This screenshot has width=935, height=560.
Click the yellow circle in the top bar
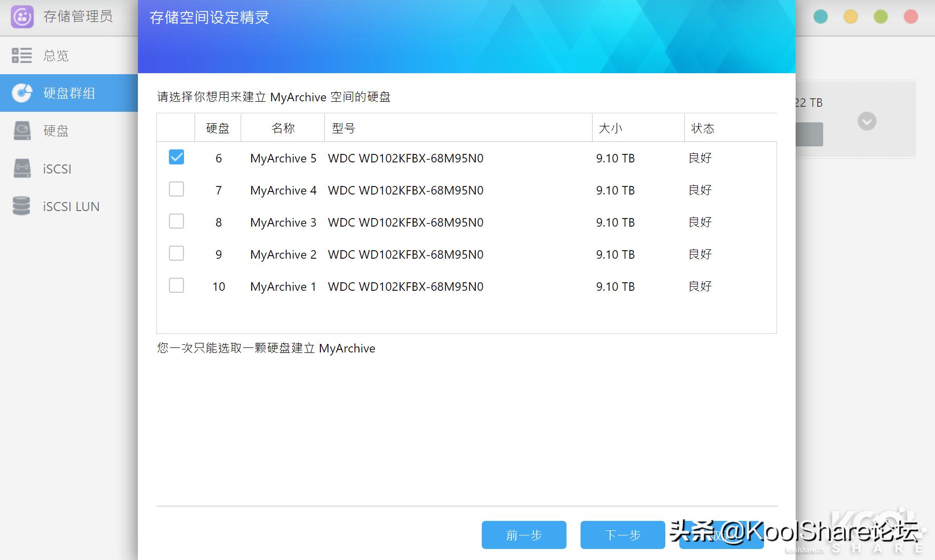(x=851, y=17)
